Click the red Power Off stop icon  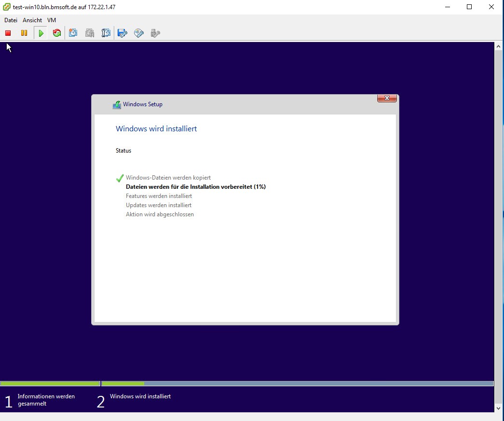8,33
